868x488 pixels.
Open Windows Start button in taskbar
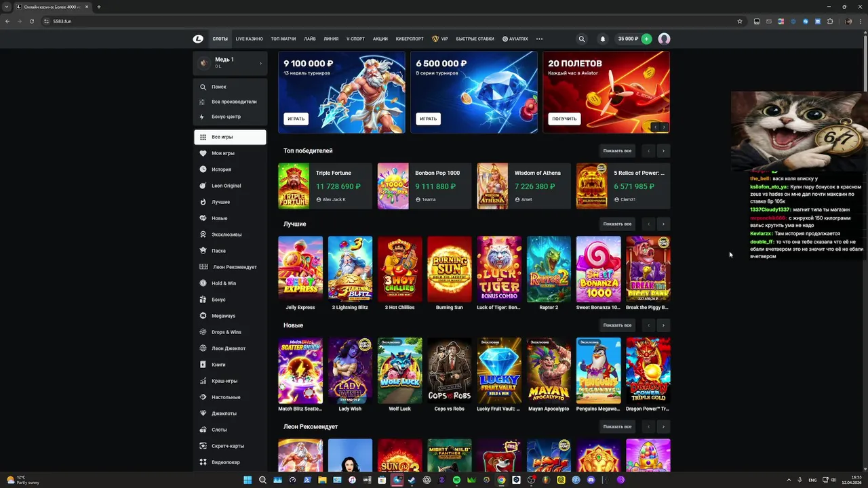248,480
